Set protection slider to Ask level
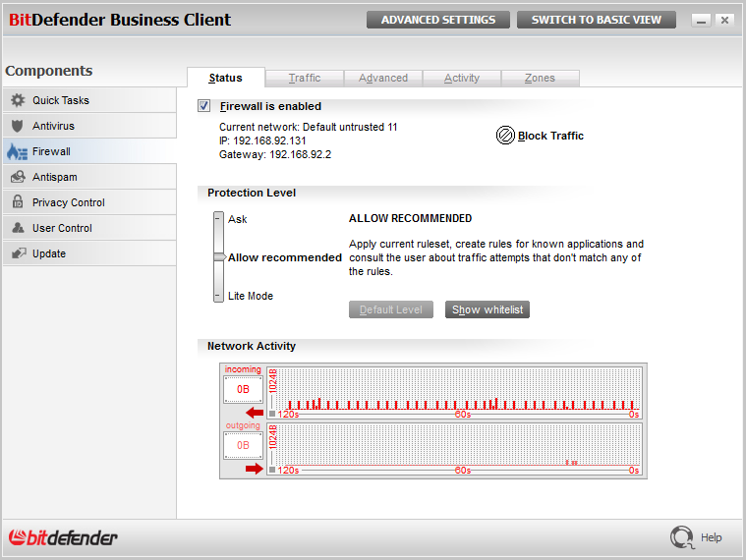746x560 pixels. click(x=218, y=219)
